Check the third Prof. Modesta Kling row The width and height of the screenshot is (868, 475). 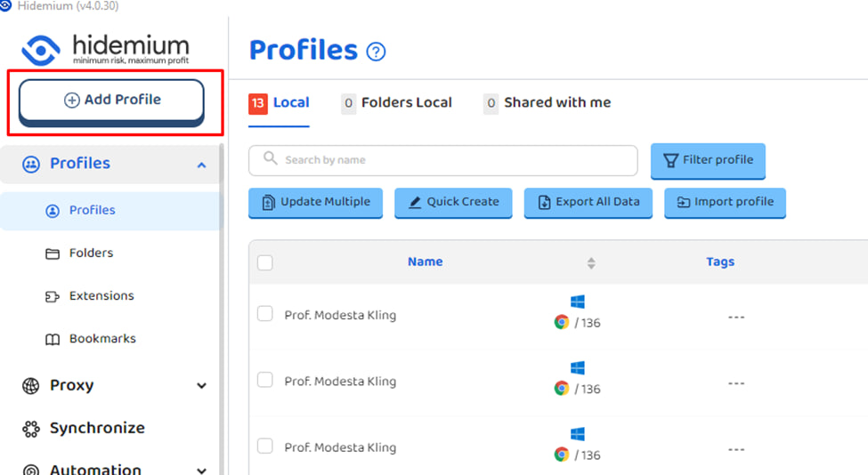coord(265,446)
